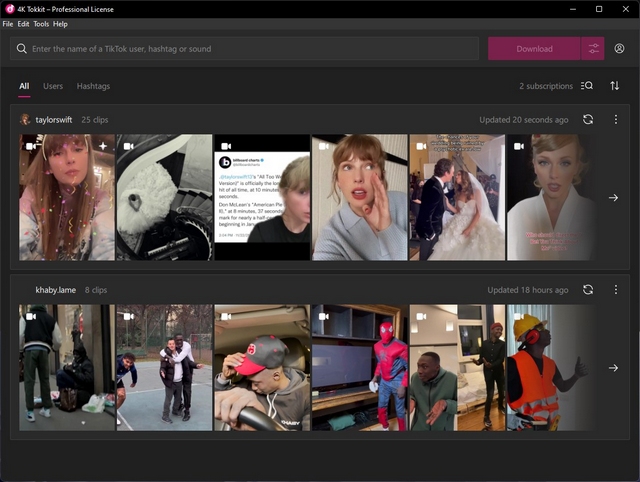Open the red cap car clip
640x482 pixels.
click(x=262, y=367)
